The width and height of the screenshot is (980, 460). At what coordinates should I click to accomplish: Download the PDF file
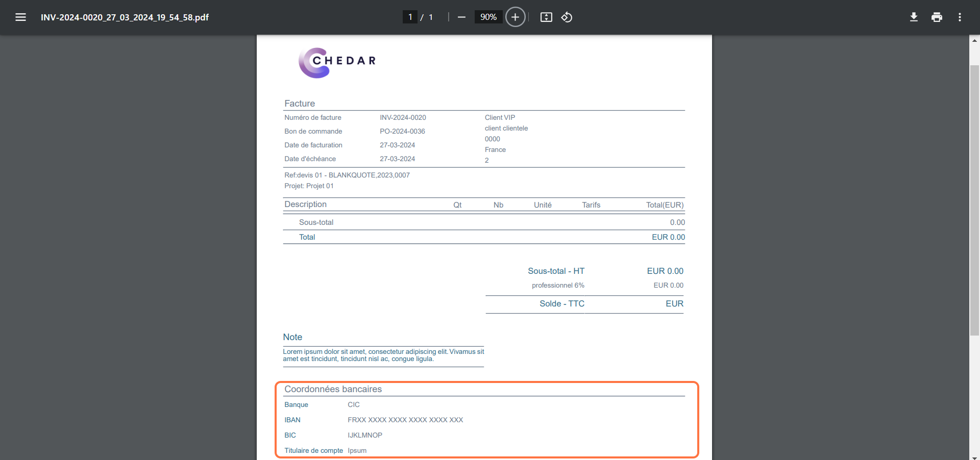(914, 17)
